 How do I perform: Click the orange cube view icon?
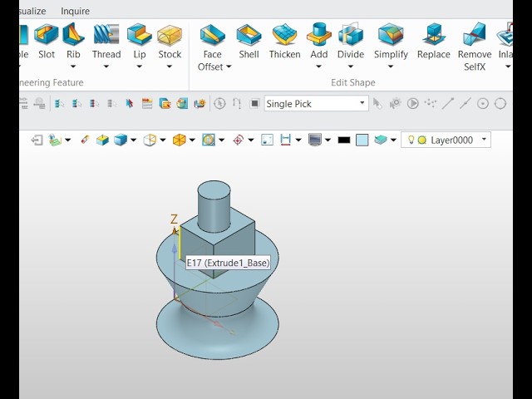pos(180,140)
